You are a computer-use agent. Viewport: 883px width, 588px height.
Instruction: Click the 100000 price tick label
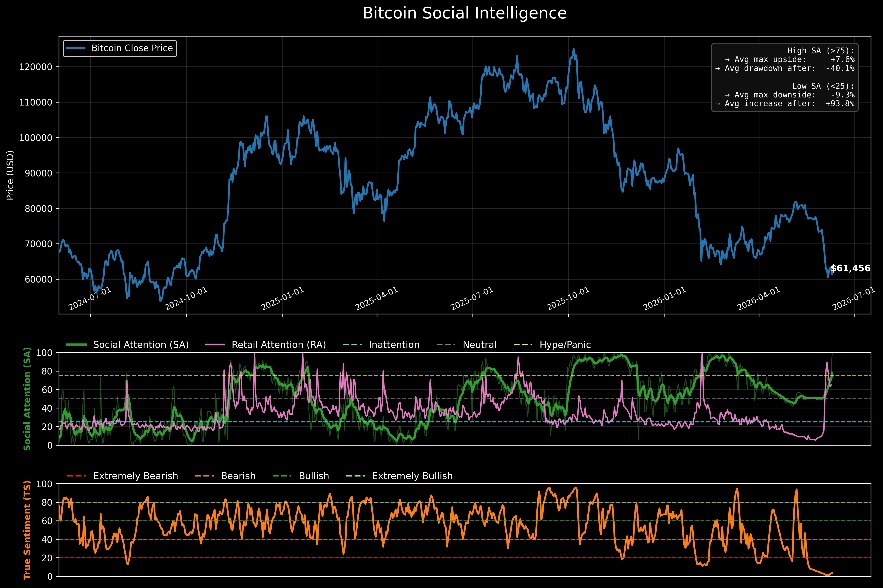pyautogui.click(x=36, y=138)
